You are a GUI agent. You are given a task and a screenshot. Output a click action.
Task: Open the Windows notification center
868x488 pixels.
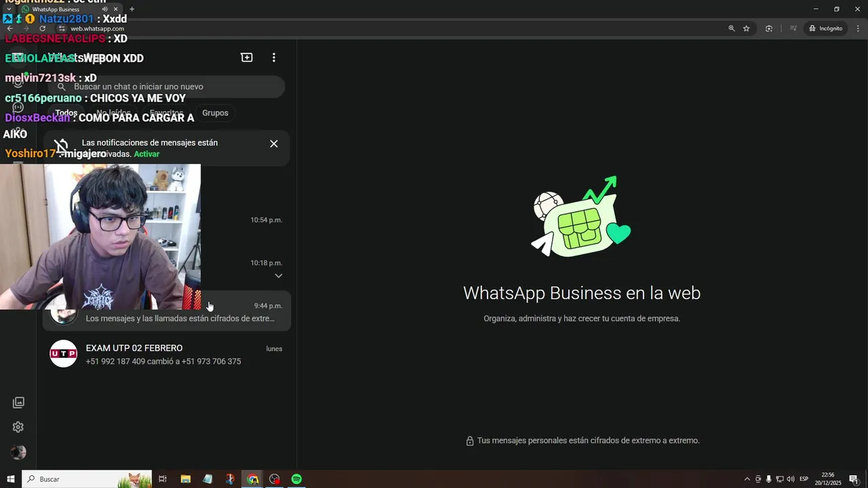click(x=854, y=479)
